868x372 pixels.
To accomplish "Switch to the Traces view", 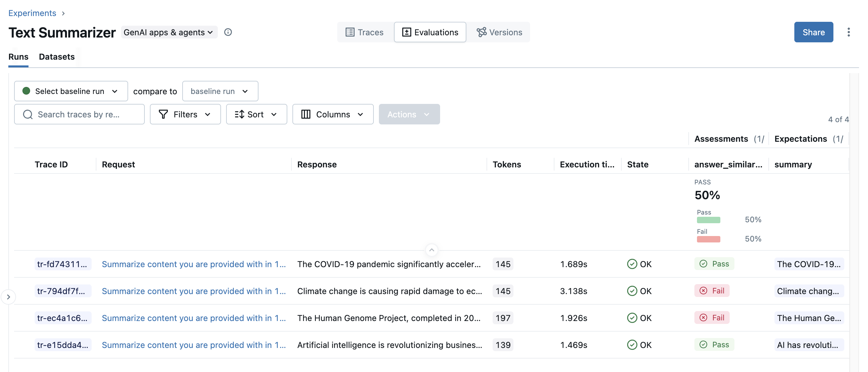I will coord(365,32).
